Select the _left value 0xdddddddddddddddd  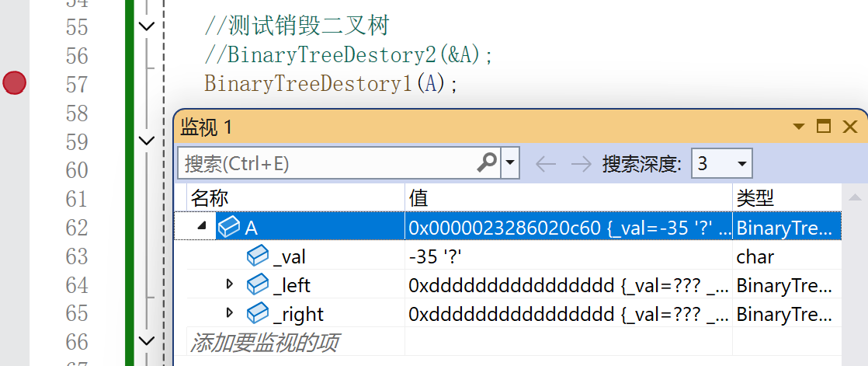click(x=568, y=285)
